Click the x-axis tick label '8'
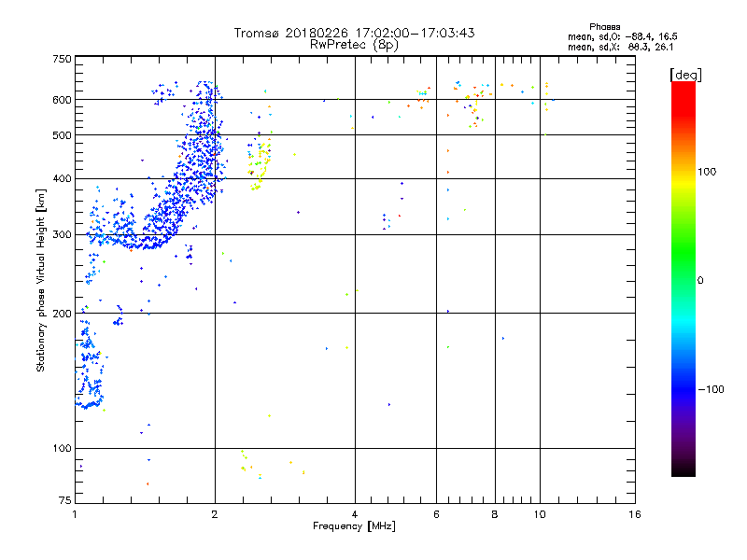Screen dimensions: 747x560 495,514
